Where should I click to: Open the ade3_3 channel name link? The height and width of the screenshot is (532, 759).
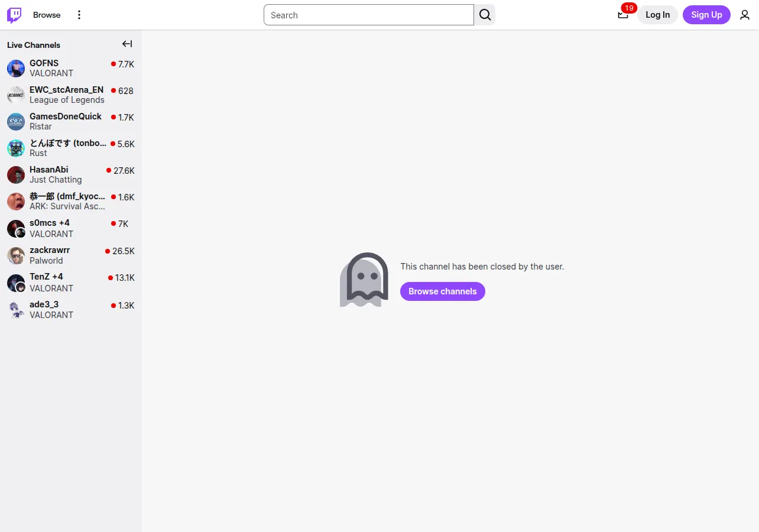click(x=44, y=304)
